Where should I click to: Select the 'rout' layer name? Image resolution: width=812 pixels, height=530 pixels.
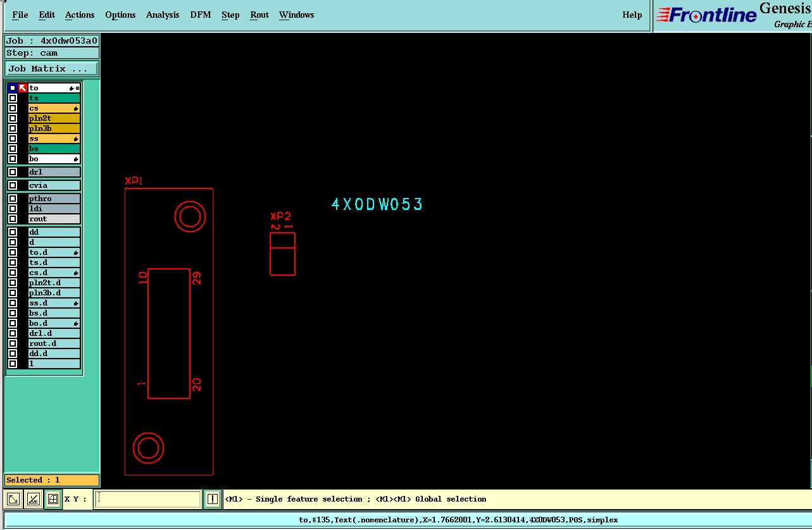(x=54, y=219)
